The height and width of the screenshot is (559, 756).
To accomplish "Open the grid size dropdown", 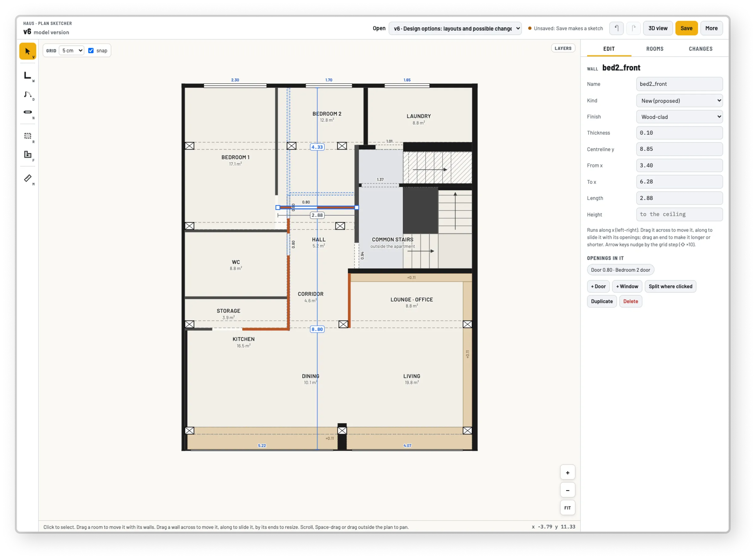I will (x=72, y=50).
